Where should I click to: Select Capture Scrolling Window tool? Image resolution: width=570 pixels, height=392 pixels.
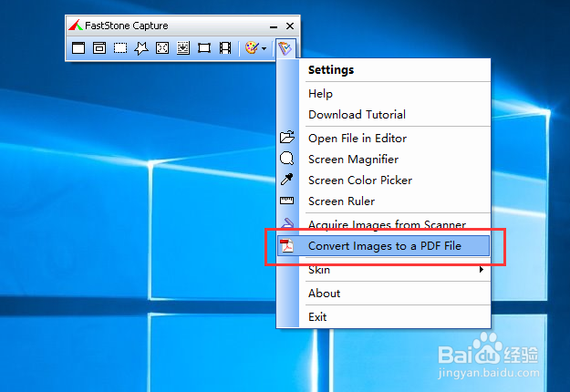[x=183, y=48]
